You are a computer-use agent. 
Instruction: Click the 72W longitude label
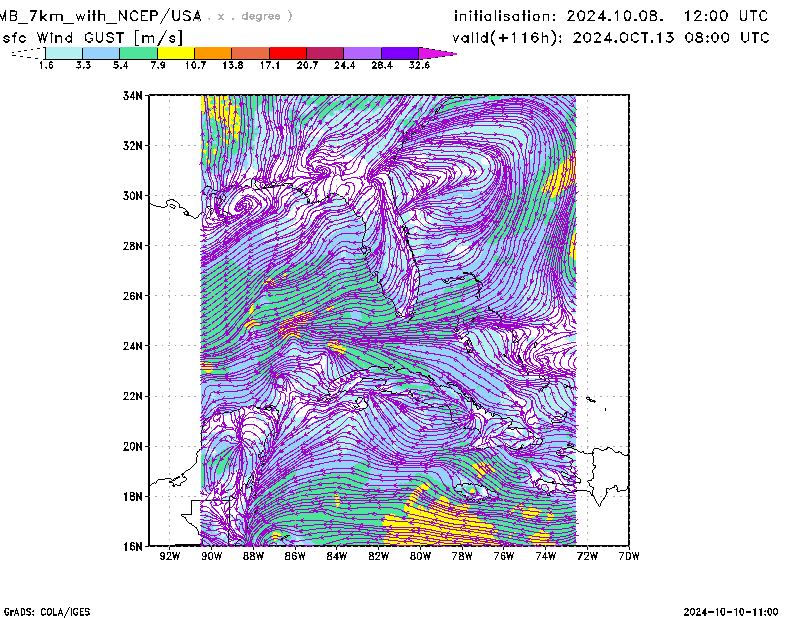click(x=587, y=556)
